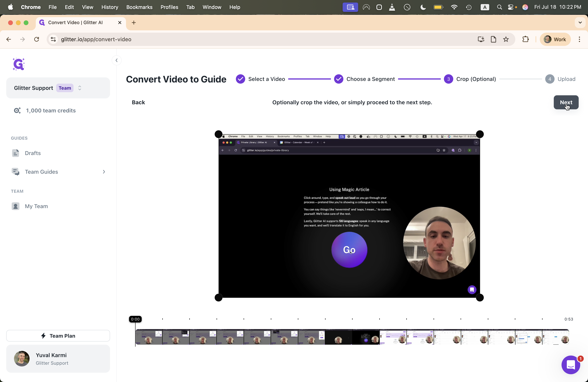
Task: Click the Glitter AI logo in sidebar
Action: pyautogui.click(x=19, y=64)
